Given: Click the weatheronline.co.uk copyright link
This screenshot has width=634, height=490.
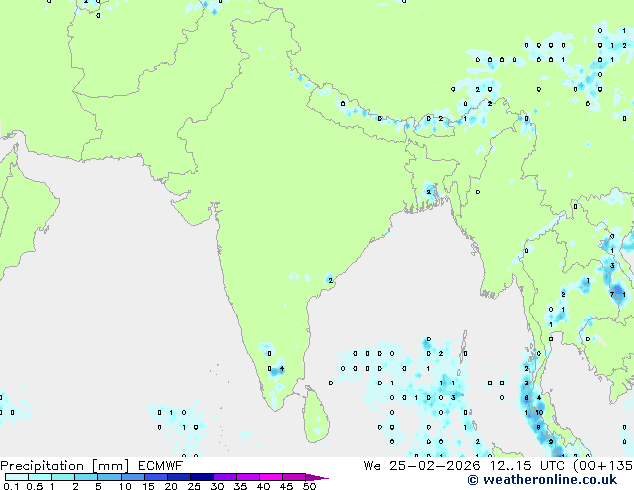Looking at the screenshot, I should (542, 480).
